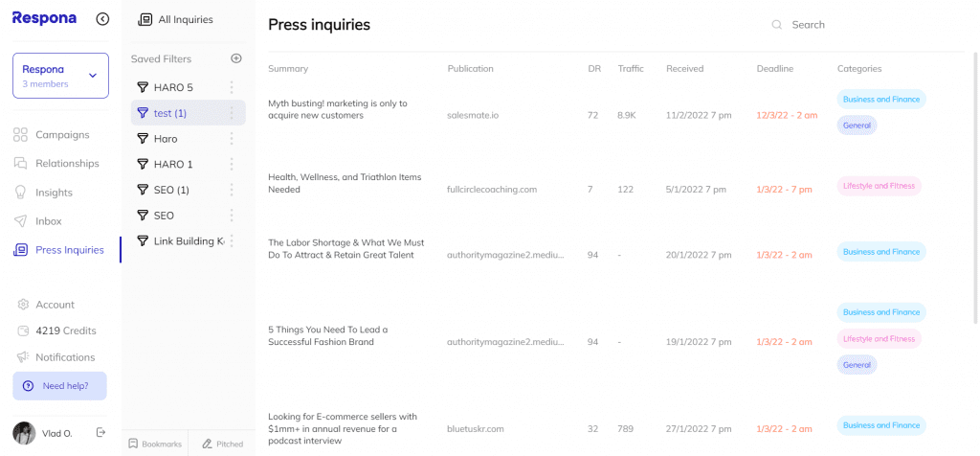Open options menu for HARO 5 filter

[x=232, y=87]
